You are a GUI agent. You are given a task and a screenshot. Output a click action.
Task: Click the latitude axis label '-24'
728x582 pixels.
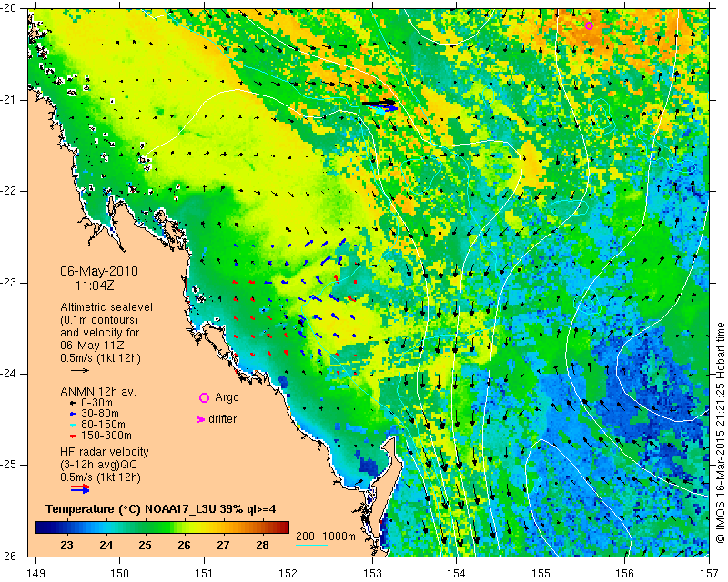(x=9, y=374)
